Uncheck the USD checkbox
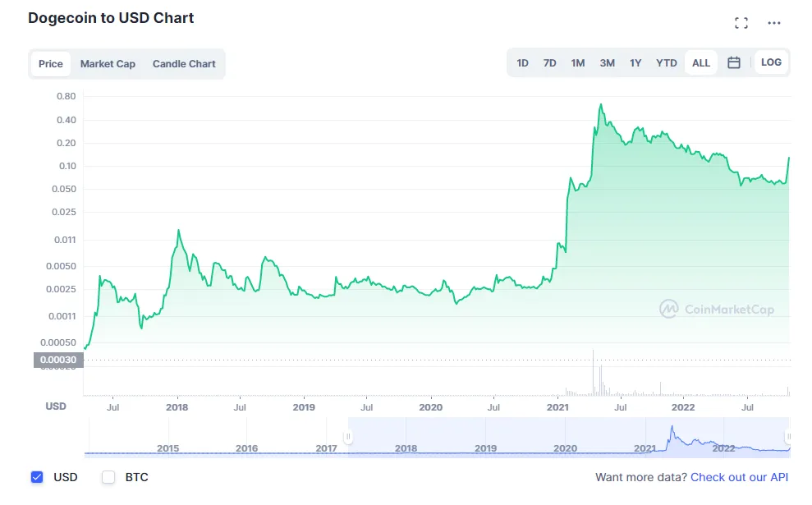Screen dimensions: 812x505 pyautogui.click(x=37, y=477)
